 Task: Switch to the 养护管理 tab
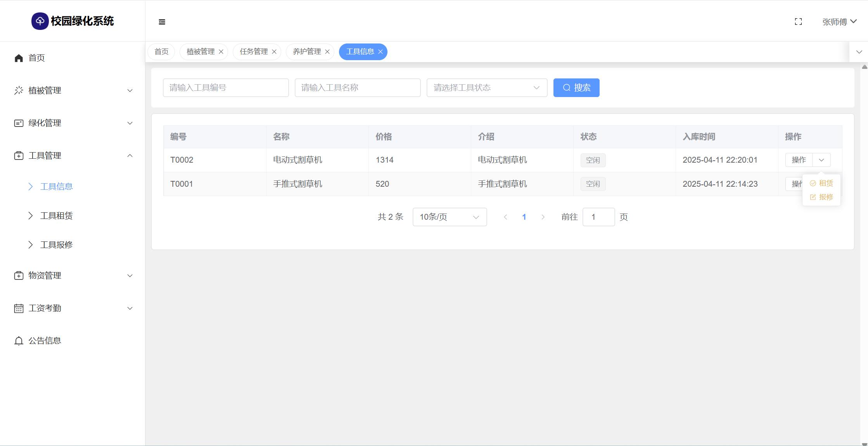coord(306,52)
